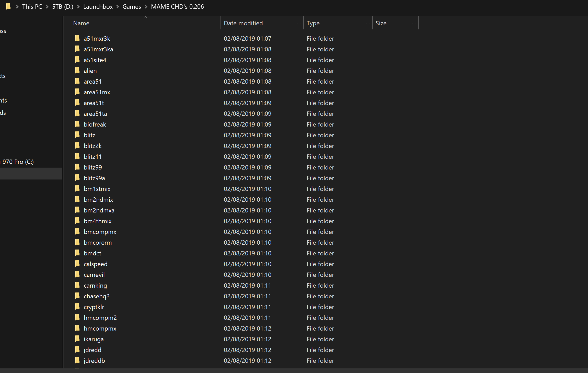The image size is (588, 373).
Task: Open the chevron before This PC in breadcrumb
Action: coord(17,7)
